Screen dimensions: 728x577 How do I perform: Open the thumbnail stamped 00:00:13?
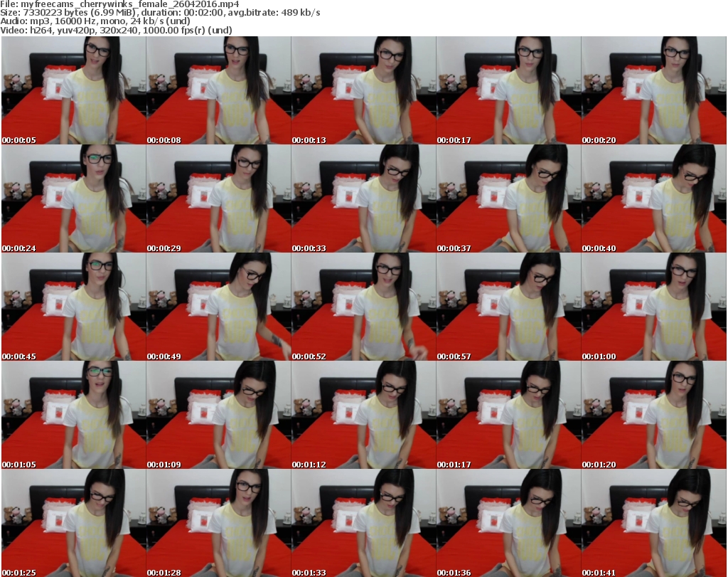tap(363, 90)
